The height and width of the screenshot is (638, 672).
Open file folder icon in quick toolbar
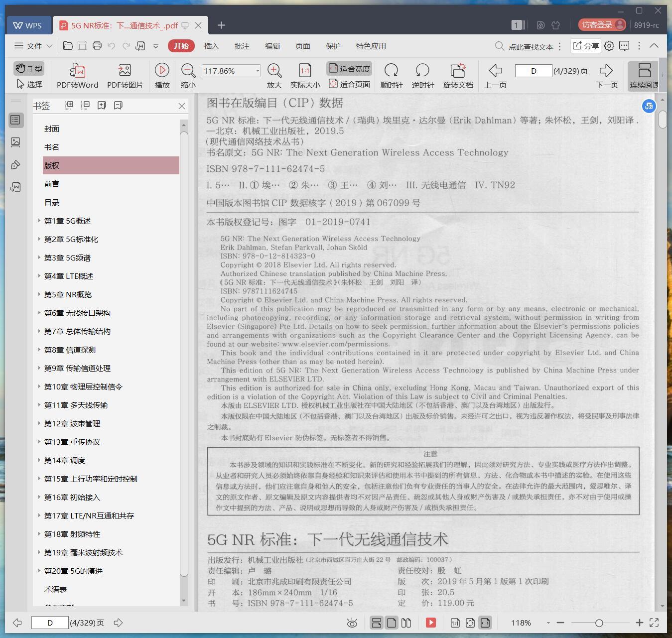(x=68, y=46)
